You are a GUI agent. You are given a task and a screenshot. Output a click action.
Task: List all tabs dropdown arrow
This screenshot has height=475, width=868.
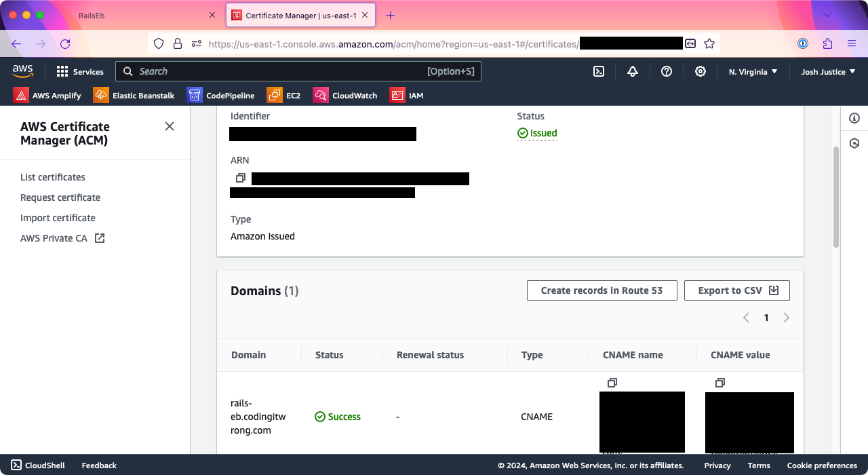[827, 15]
